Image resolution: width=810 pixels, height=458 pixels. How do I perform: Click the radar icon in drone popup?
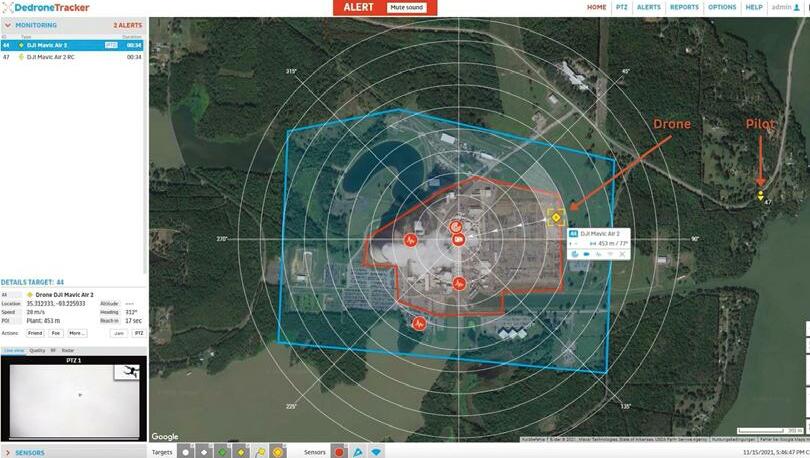coord(574,254)
